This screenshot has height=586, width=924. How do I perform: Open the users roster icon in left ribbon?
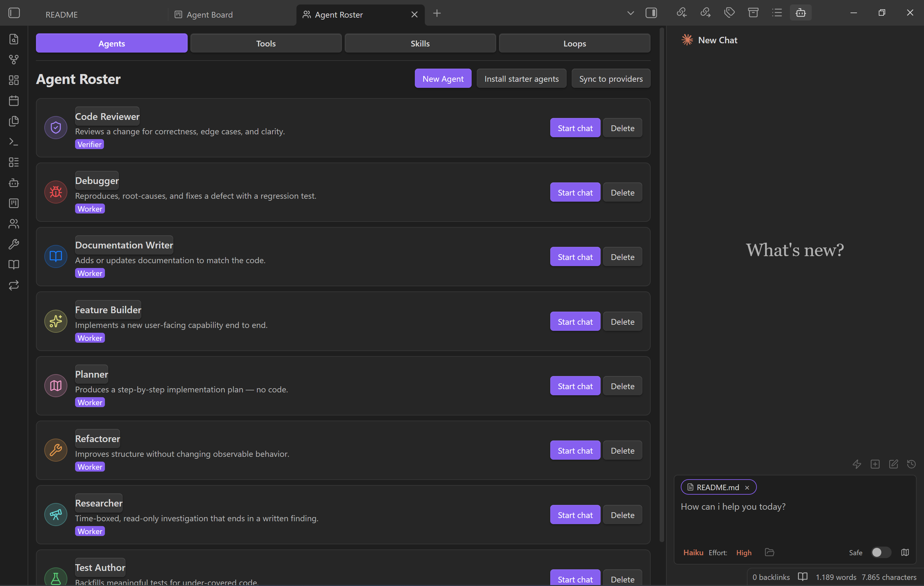[14, 223]
